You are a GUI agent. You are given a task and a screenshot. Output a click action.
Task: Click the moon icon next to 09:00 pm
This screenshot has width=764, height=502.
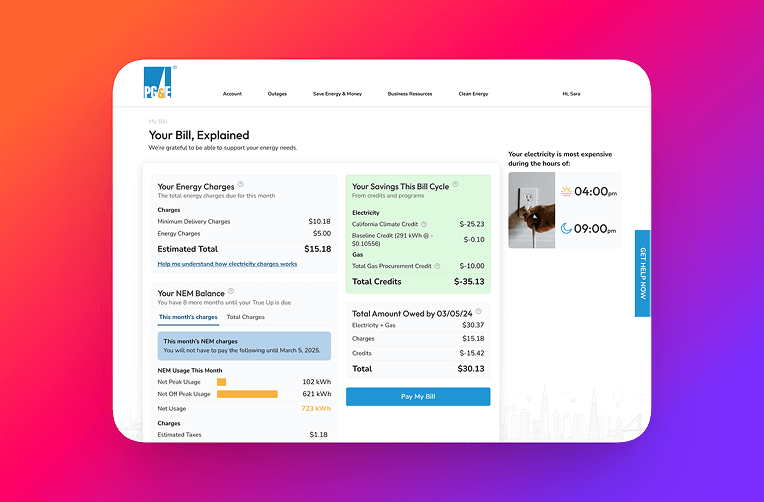[x=566, y=229]
